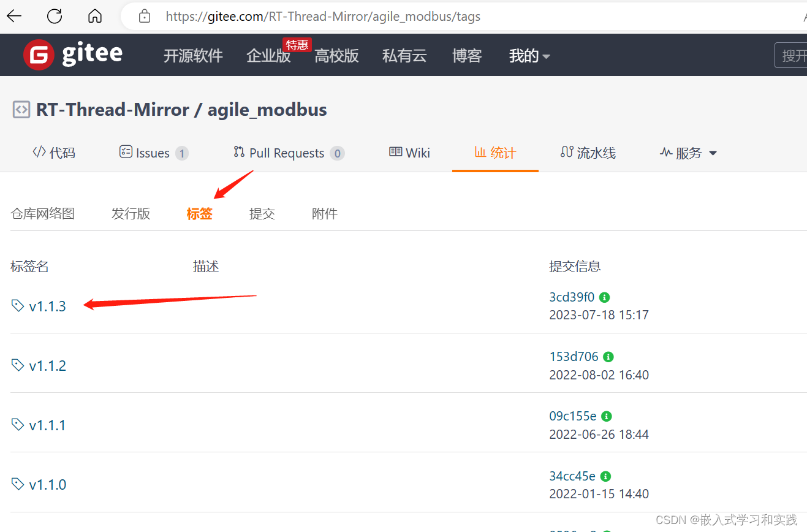This screenshot has height=532, width=807.
Task: Click the 标签名 column header
Action: (x=29, y=267)
